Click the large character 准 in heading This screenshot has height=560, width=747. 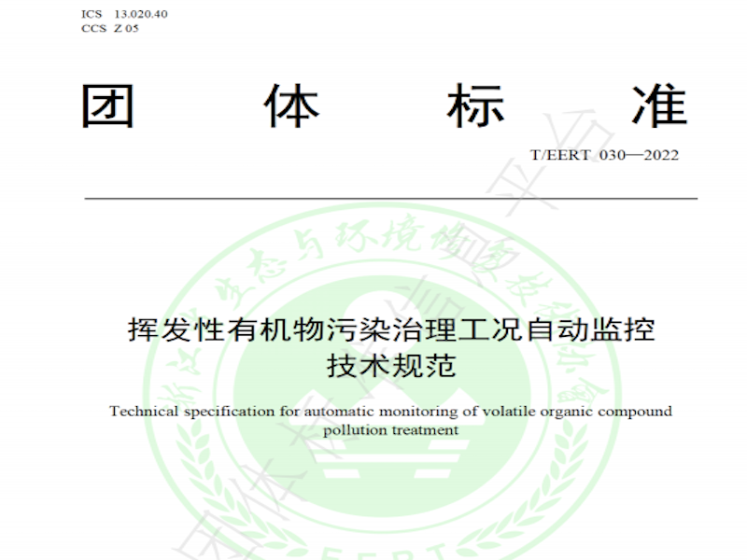(660, 105)
